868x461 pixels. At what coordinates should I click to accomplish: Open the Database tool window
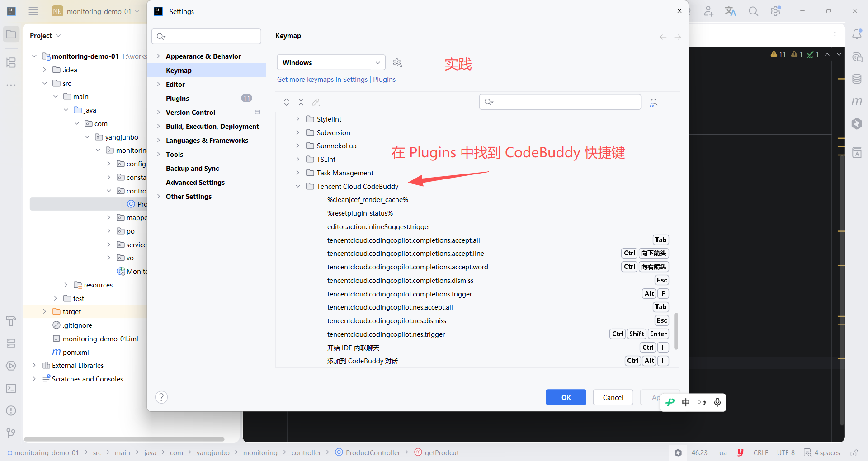(857, 79)
